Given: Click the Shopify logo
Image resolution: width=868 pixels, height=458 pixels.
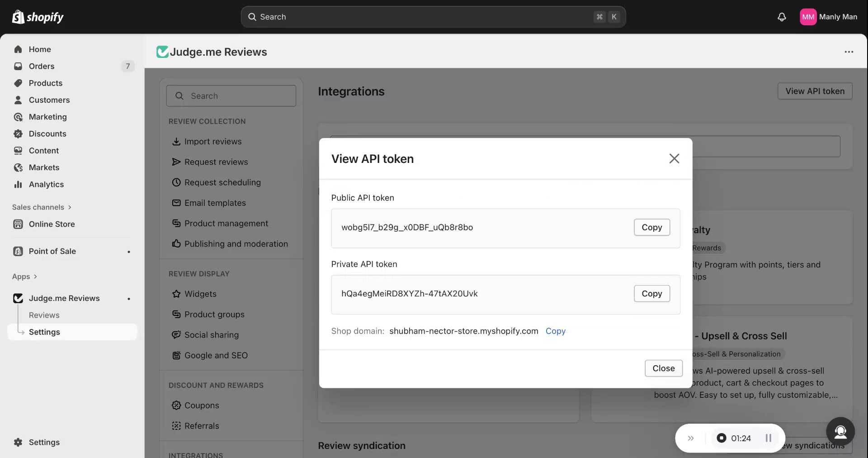Looking at the screenshot, I should [38, 17].
